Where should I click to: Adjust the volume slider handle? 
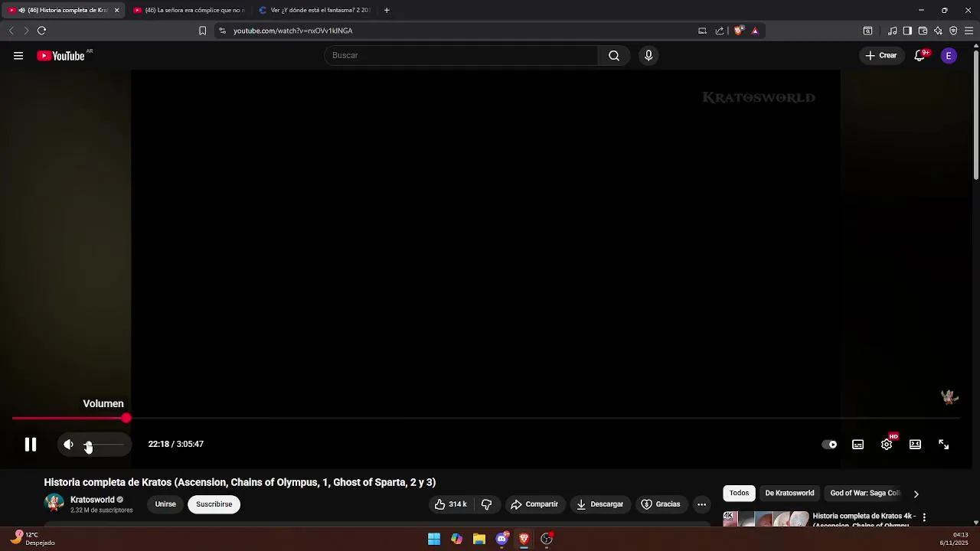point(88,445)
